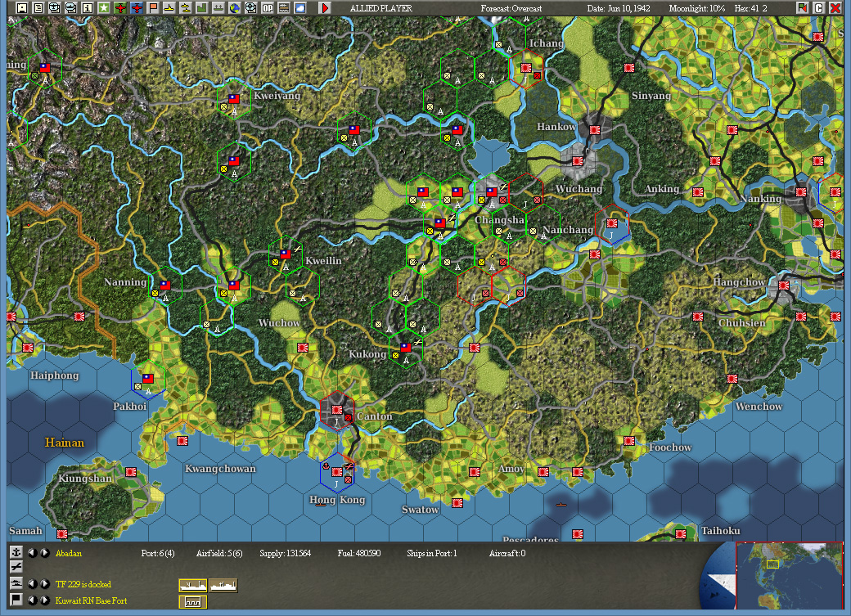End turn with red play arrow
Image resolution: width=851 pixels, height=616 pixels.
pyautogui.click(x=325, y=8)
